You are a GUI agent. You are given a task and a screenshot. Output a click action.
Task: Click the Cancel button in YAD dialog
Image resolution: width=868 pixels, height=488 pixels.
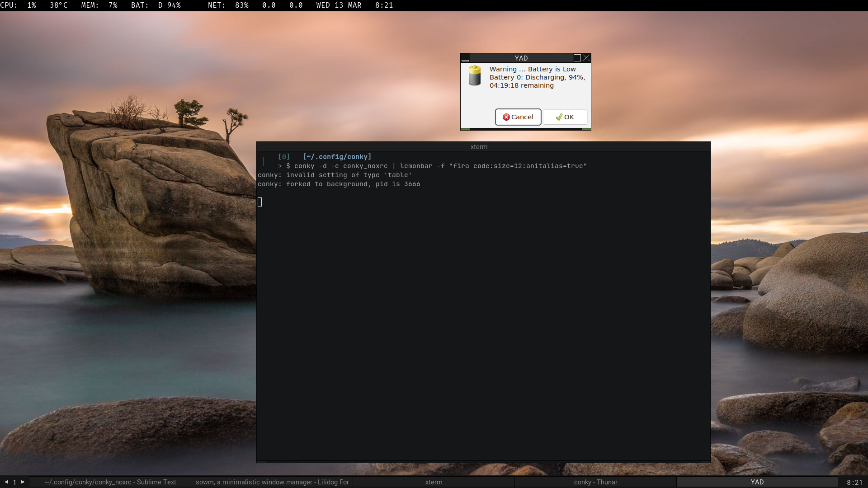(518, 117)
